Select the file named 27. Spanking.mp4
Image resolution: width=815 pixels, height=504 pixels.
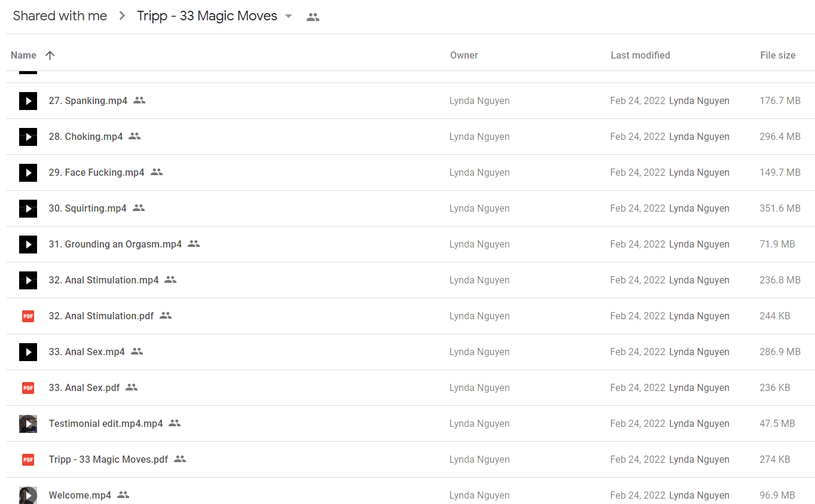(88, 100)
